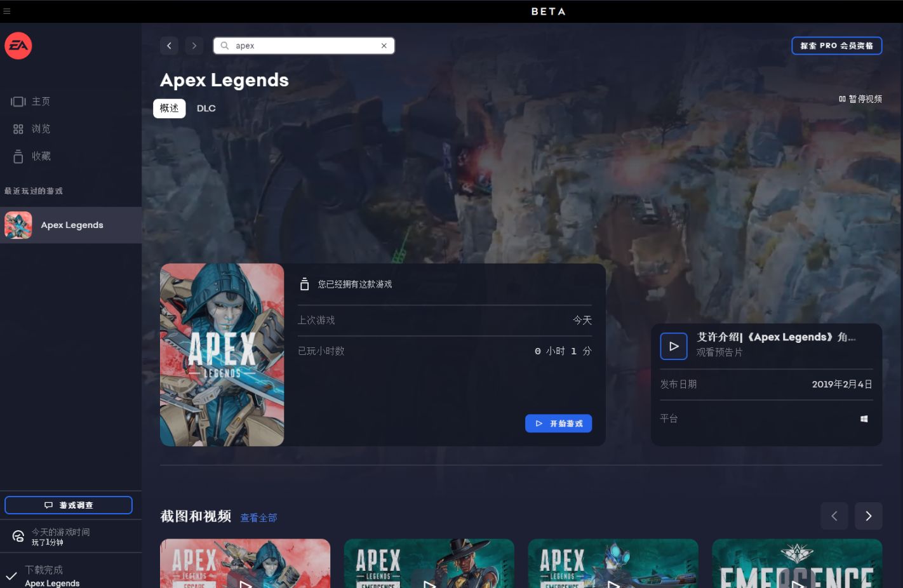The image size is (903, 588).
Task: Show previous screenshots with left chevron
Action: 834,516
